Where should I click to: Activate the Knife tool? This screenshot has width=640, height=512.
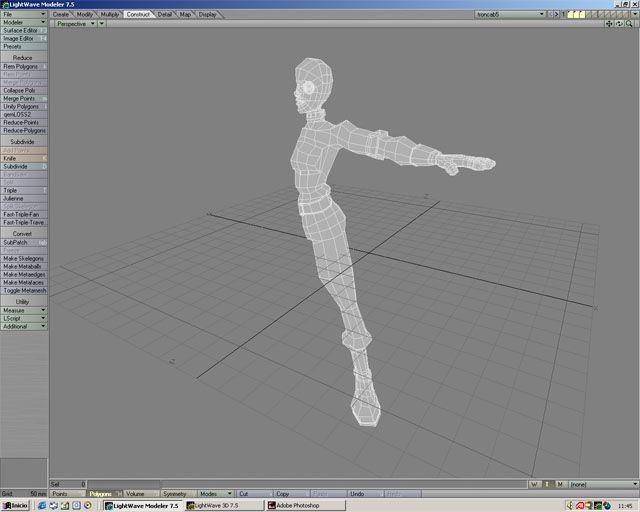coord(24,158)
